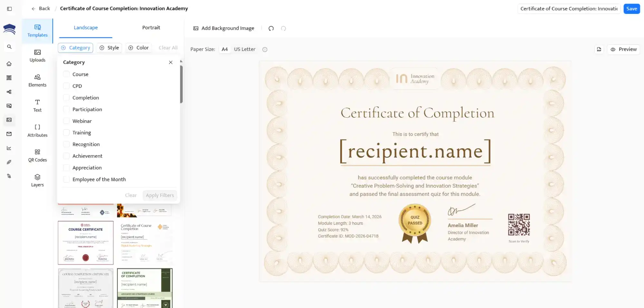Open the QR Codes panel
This screenshot has width=644, height=308.
(x=37, y=155)
